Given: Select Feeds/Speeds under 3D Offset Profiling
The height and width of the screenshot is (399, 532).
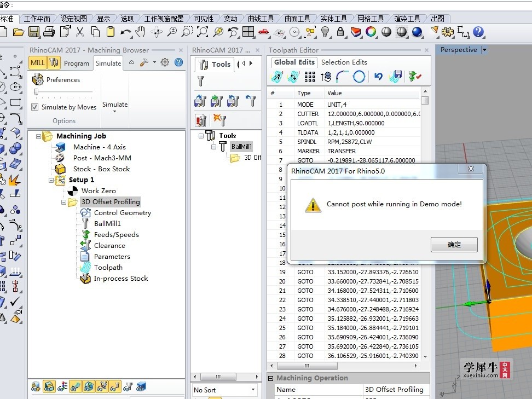Looking at the screenshot, I should 117,235.
